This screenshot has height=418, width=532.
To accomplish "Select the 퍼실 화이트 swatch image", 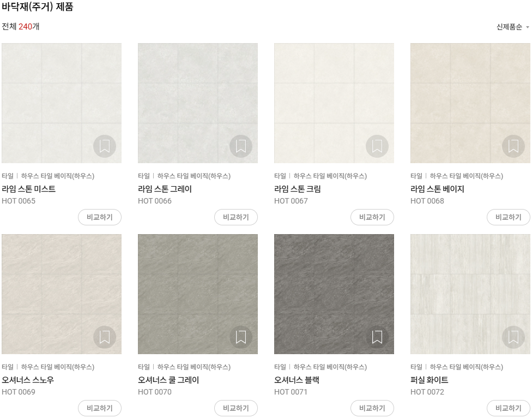I will click(x=470, y=294).
